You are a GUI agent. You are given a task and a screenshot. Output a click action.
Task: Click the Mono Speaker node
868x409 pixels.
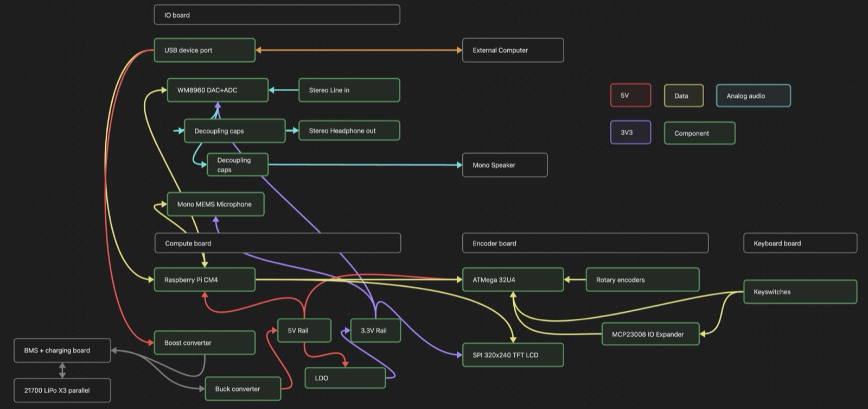505,165
